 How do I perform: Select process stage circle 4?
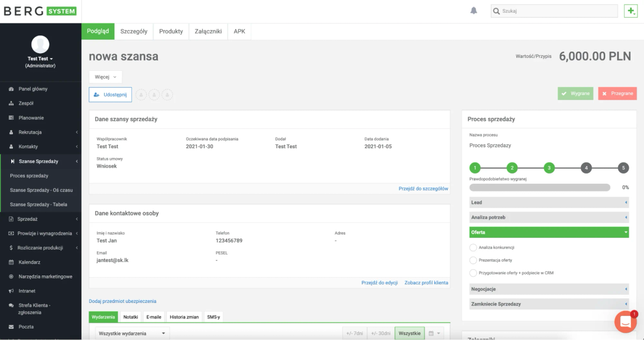coord(586,168)
